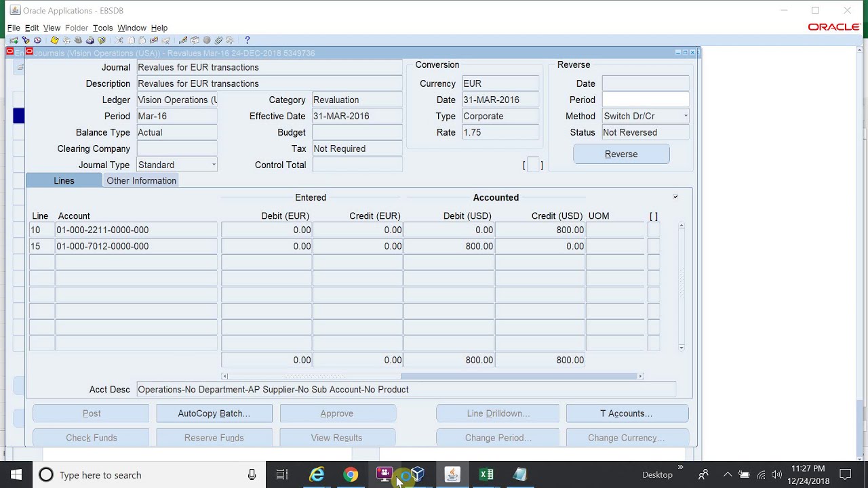Open the Edit menu

(32, 28)
